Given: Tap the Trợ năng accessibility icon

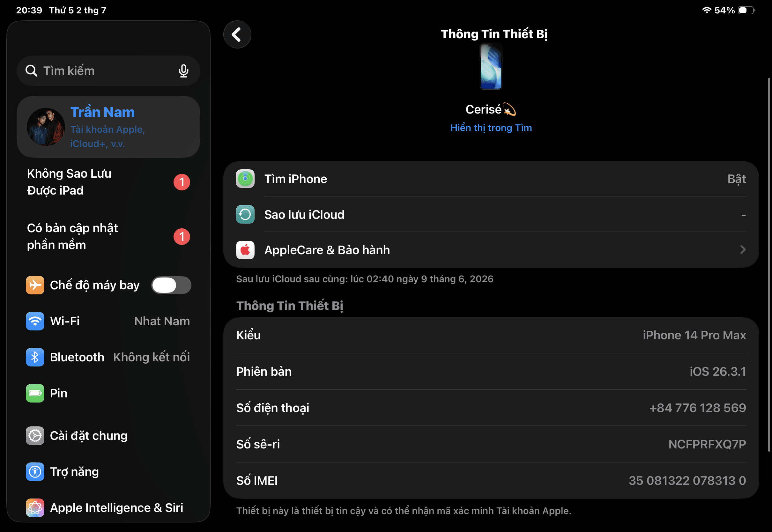Looking at the screenshot, I should (x=35, y=472).
